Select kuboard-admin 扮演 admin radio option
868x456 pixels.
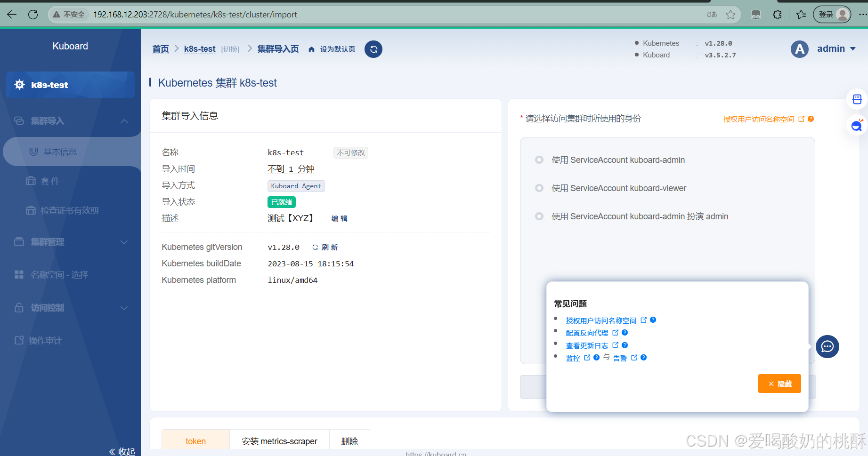point(539,216)
